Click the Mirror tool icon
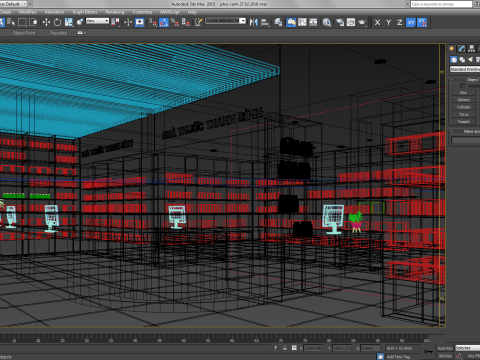Screen dimensions: 480x360 click(254, 22)
